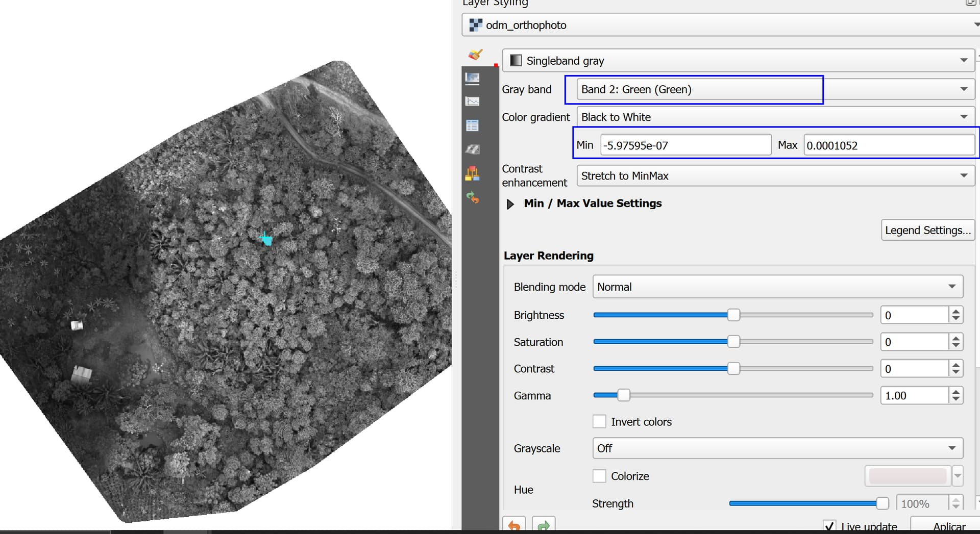Click the undo styling arrow
Image resolution: width=980 pixels, height=534 pixels.
[x=513, y=525]
